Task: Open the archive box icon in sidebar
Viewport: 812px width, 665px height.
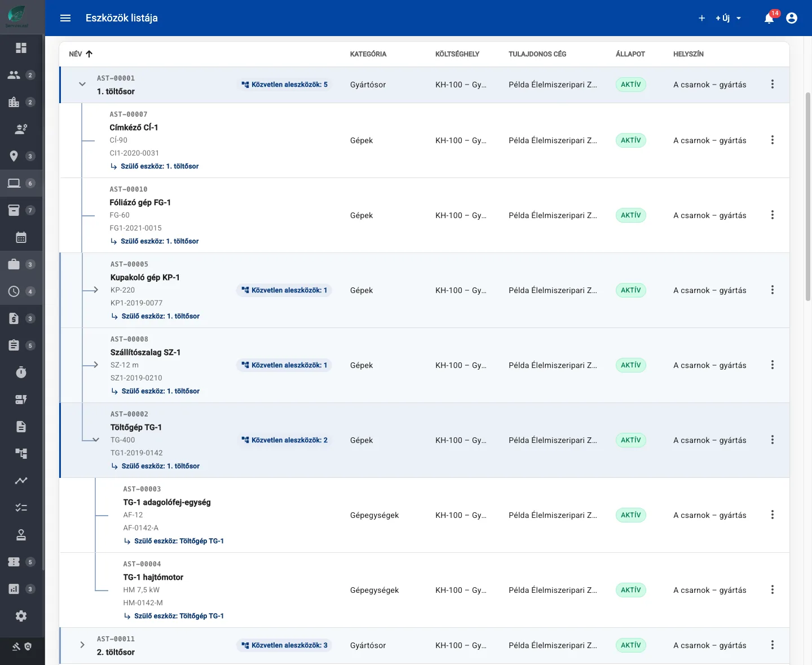Action: 14,210
